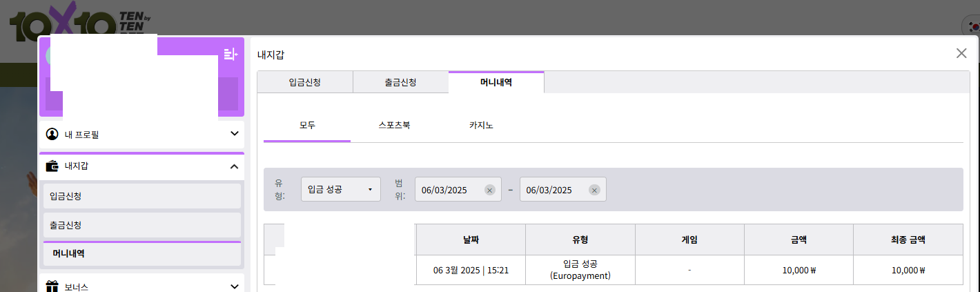Switch to the 출금신청 top tab
The width and height of the screenshot is (980, 292).
[400, 82]
